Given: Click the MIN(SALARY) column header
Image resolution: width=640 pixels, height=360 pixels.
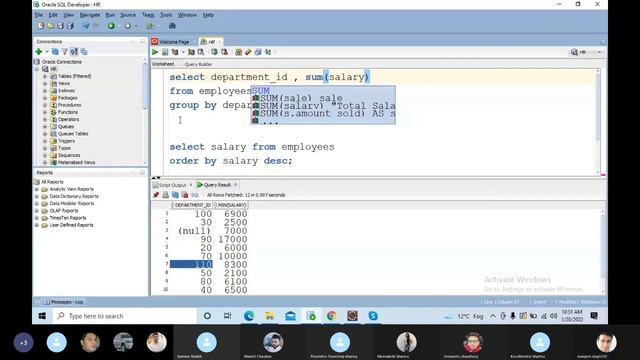Looking at the screenshot, I should point(231,205).
